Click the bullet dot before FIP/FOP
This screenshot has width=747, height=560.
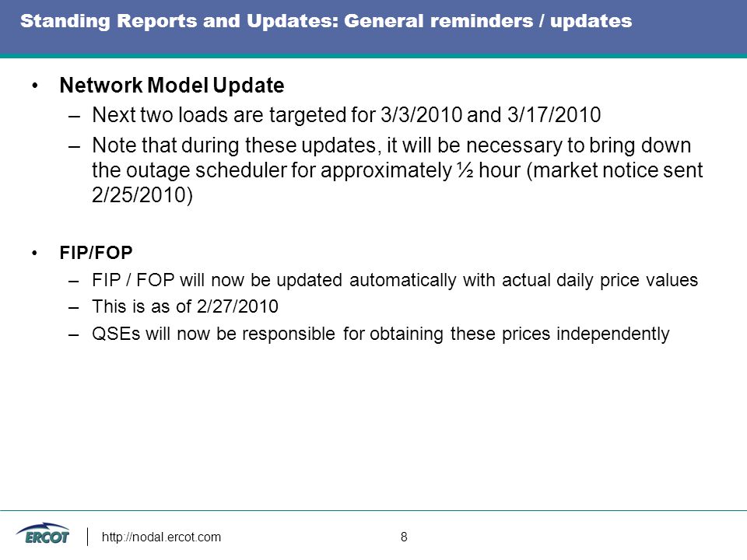34,254
